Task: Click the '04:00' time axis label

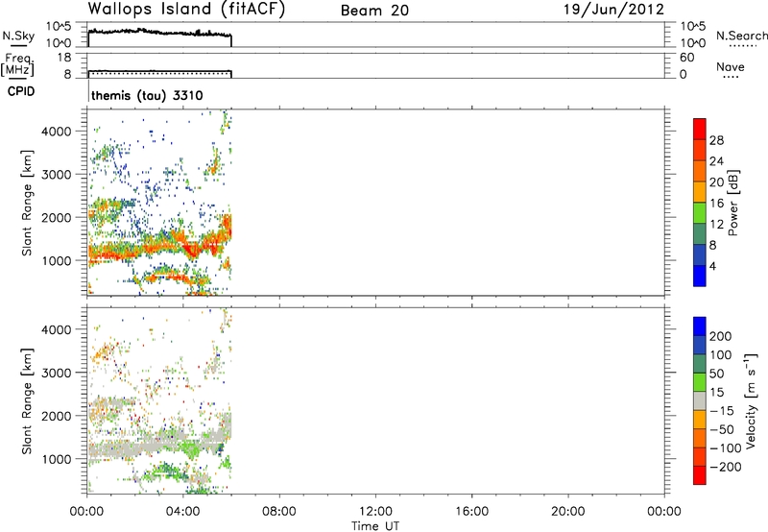Action: click(x=183, y=512)
